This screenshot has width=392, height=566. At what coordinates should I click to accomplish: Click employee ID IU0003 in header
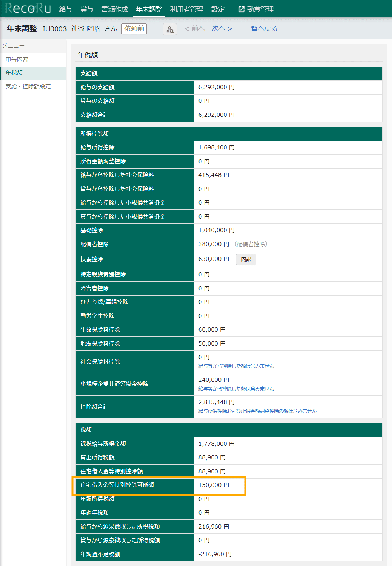pyautogui.click(x=54, y=29)
